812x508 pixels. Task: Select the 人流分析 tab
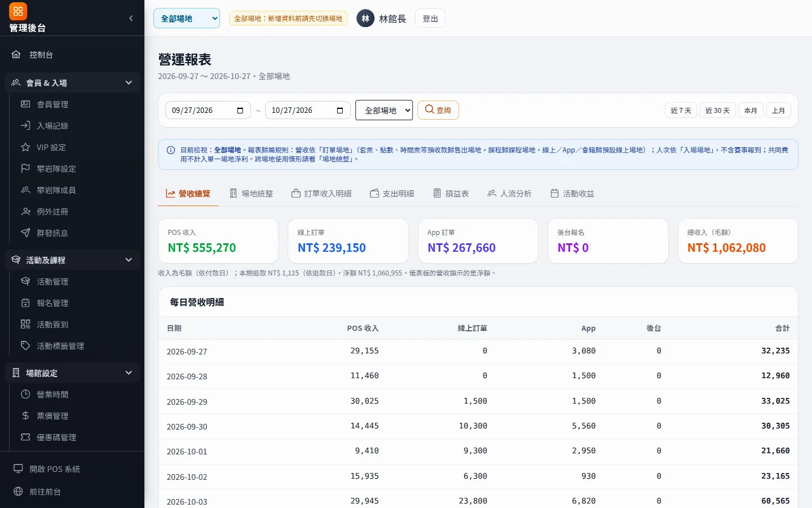pos(510,194)
